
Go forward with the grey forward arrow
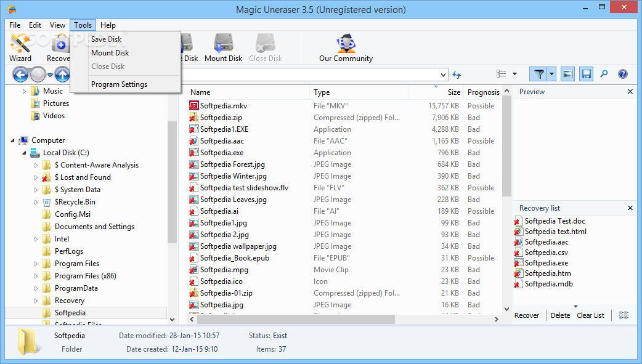click(x=38, y=75)
